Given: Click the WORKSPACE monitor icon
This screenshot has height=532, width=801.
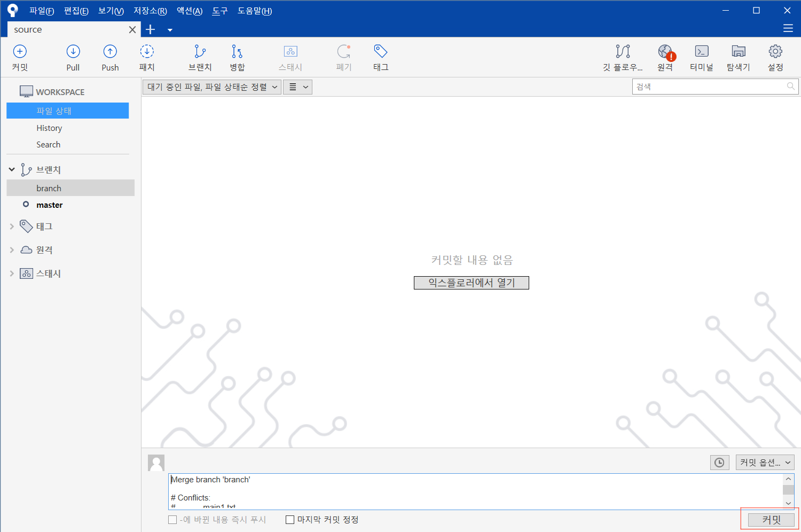Looking at the screenshot, I should point(26,91).
